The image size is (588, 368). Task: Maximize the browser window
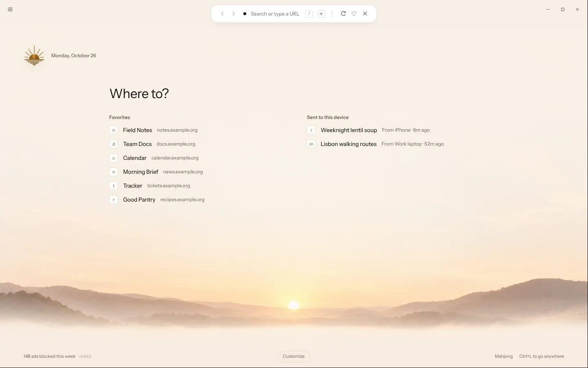point(563,9)
